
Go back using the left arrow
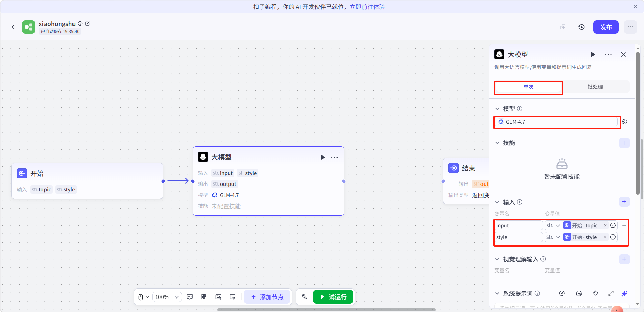tap(13, 27)
